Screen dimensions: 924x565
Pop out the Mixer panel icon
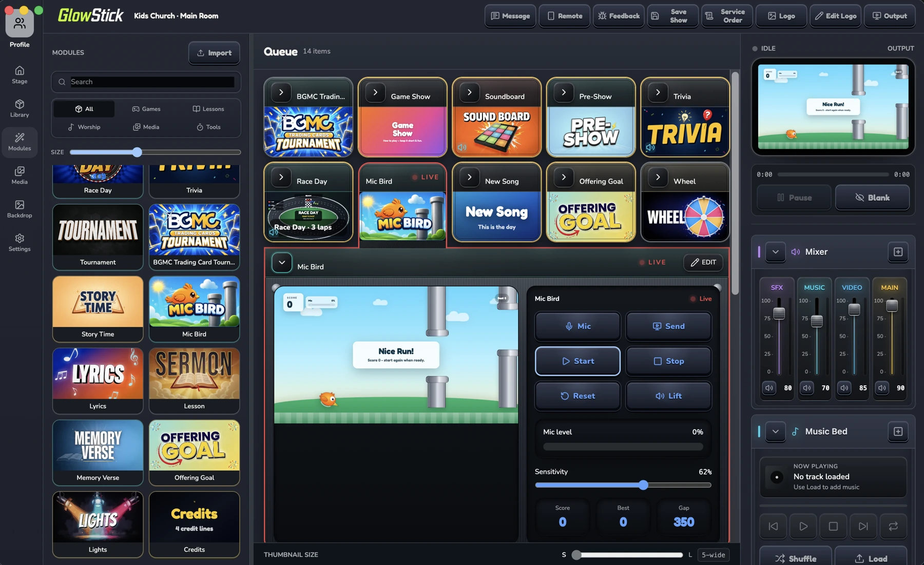pos(898,252)
